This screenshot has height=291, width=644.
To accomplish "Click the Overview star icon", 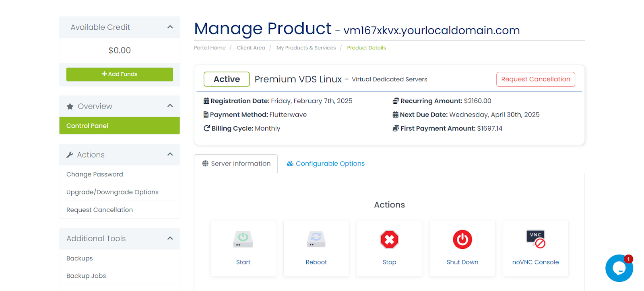I will [70, 107].
